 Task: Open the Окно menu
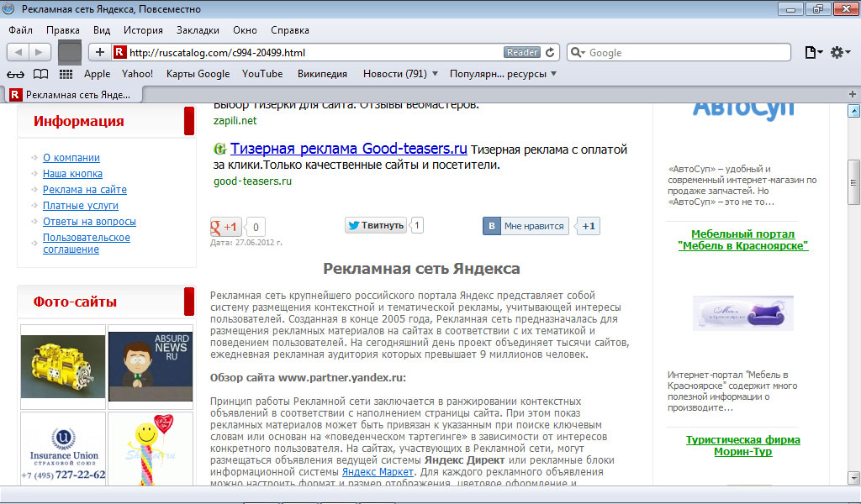point(245,30)
